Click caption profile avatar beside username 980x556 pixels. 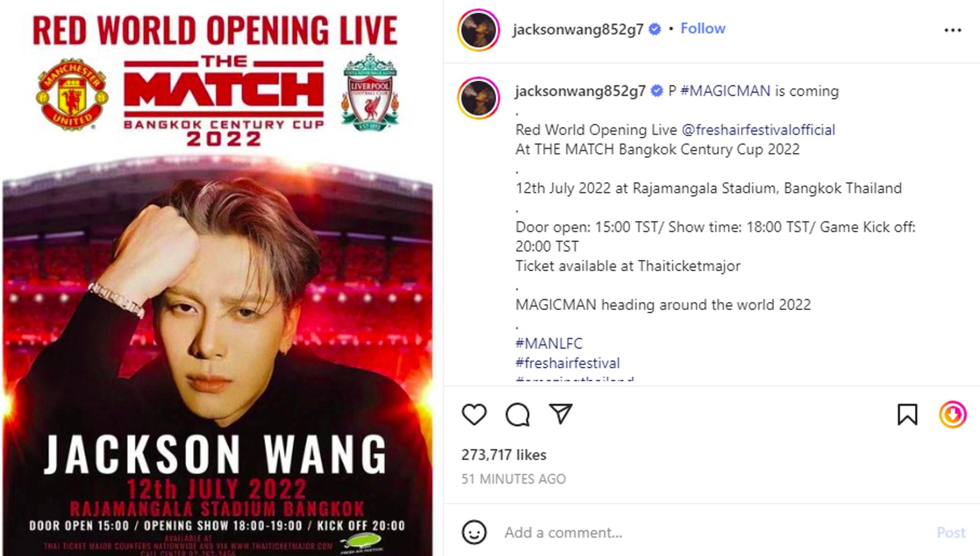[479, 97]
